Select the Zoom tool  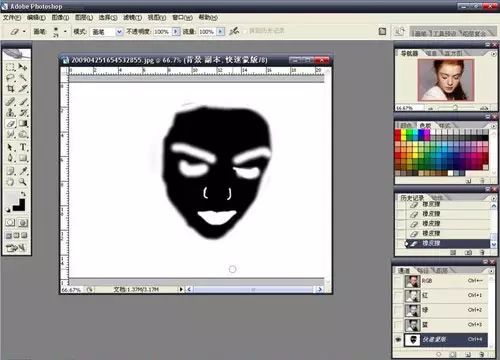[23, 182]
